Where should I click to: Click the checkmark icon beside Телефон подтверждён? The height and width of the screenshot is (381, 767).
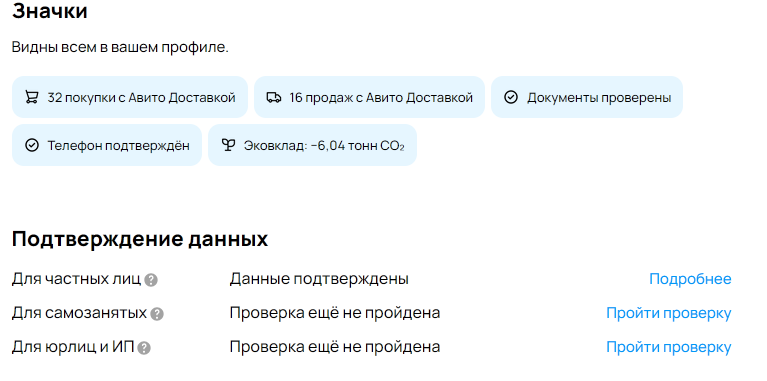pos(31,145)
